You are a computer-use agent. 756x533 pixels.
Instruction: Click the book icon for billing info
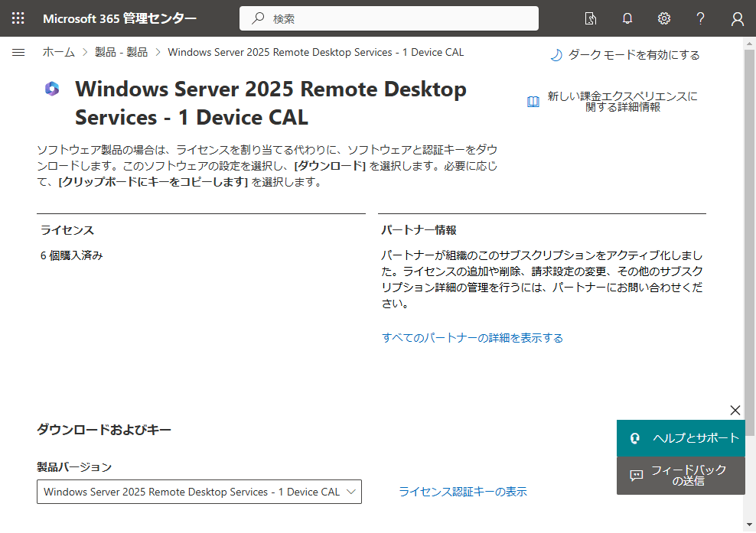pos(533,102)
